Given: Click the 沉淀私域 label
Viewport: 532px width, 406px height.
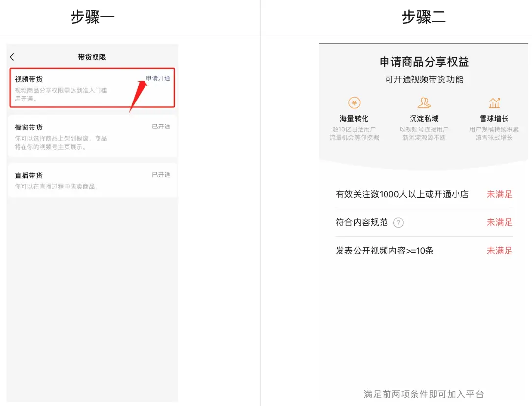Looking at the screenshot, I should click(424, 119).
